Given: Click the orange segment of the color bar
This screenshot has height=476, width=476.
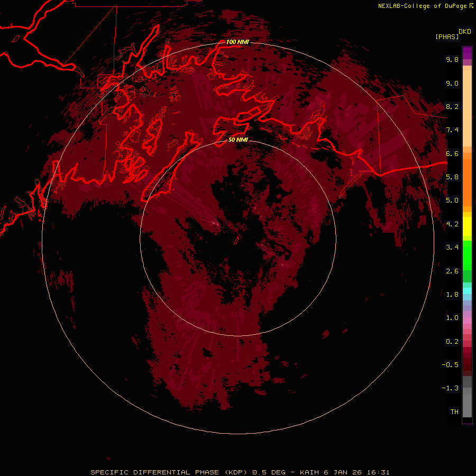Looking at the screenshot, I should [x=467, y=183].
